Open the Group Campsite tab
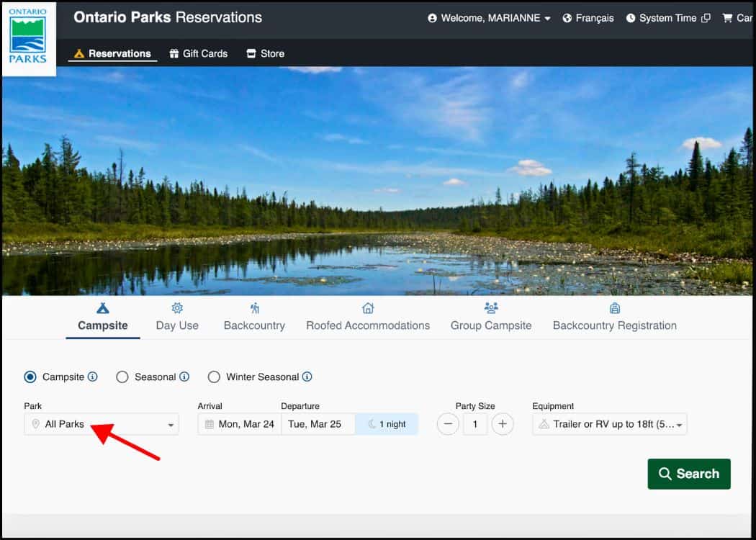 coord(491,318)
